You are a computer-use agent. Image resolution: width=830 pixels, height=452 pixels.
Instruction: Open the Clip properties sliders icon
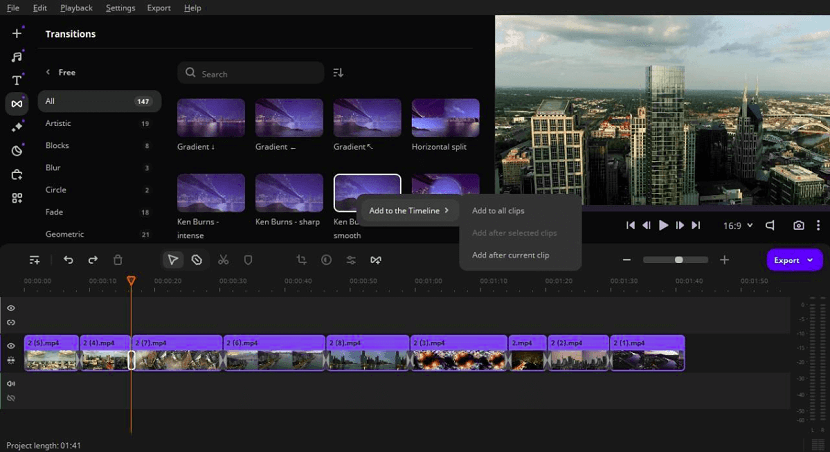click(x=351, y=260)
